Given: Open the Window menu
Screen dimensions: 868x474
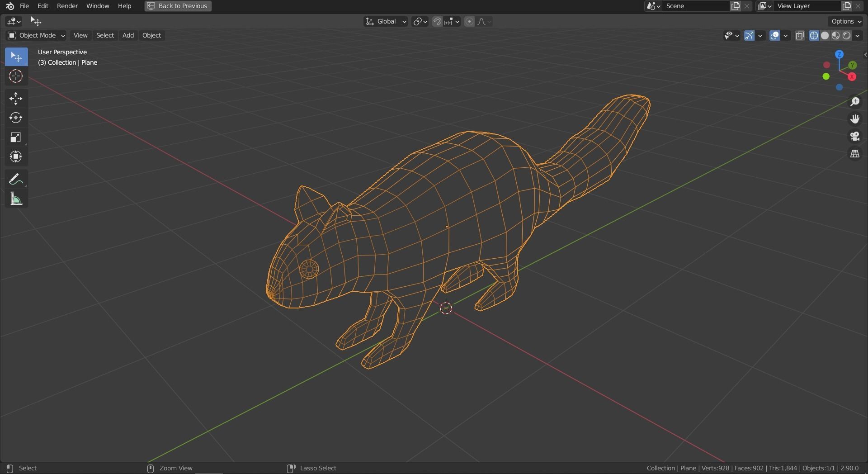Looking at the screenshot, I should point(98,6).
